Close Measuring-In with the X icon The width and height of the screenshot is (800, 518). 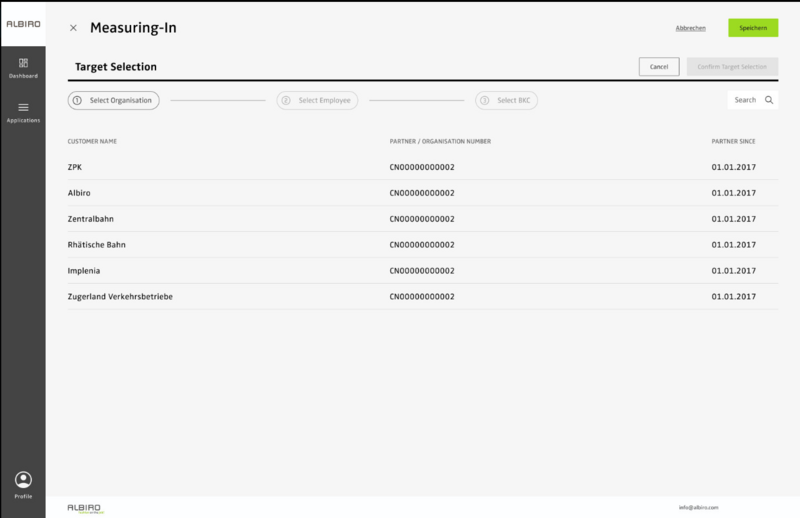click(73, 28)
